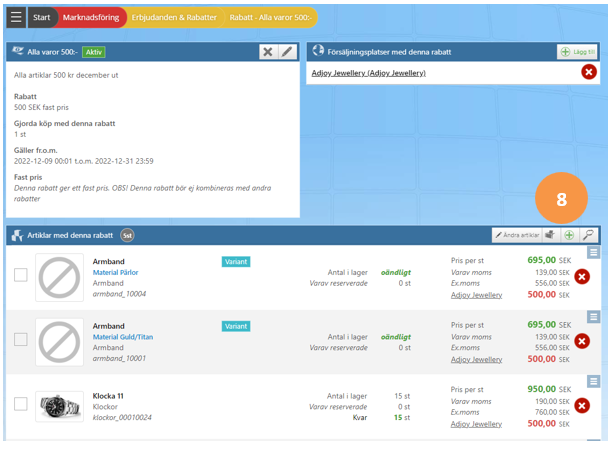The image size is (612, 449).
Task: Tick the checkbox for Armband Material Pärlor
Action: 21,275
